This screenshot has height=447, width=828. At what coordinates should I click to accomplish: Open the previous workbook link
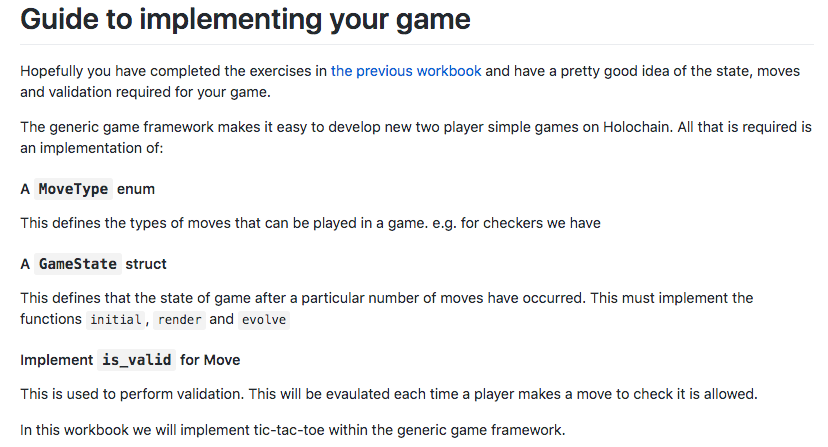pos(406,71)
